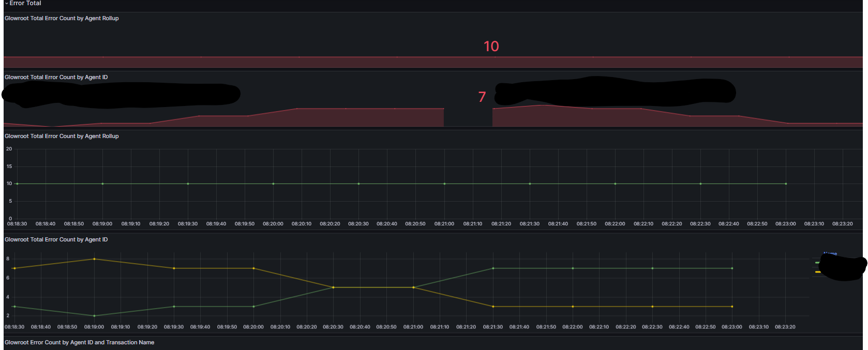Viewport: 868px width, 350px height.
Task: Click the 08:18:30 label on the Rollup graph
Action: 17,224
